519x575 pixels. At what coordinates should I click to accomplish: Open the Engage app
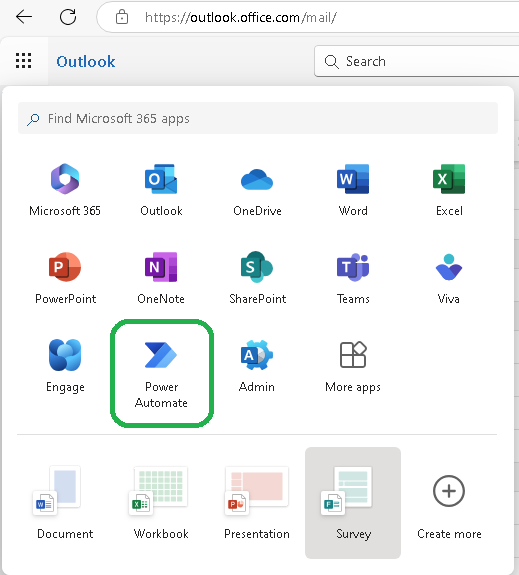point(65,366)
